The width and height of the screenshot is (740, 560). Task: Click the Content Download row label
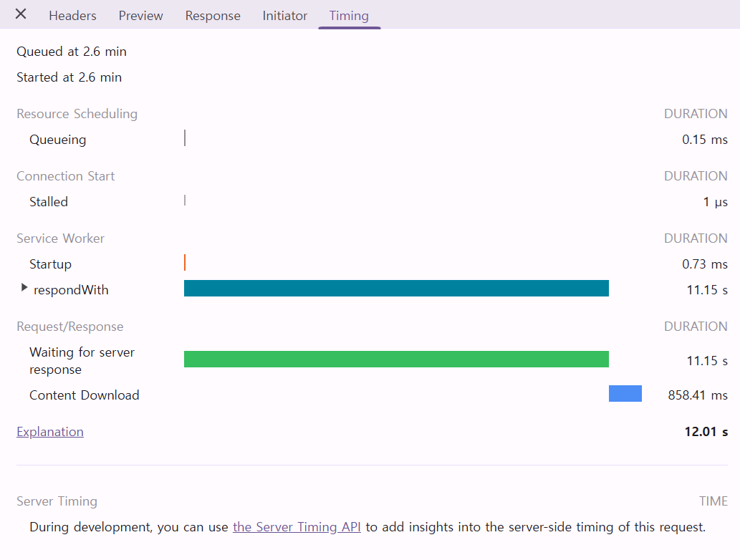[x=84, y=395]
